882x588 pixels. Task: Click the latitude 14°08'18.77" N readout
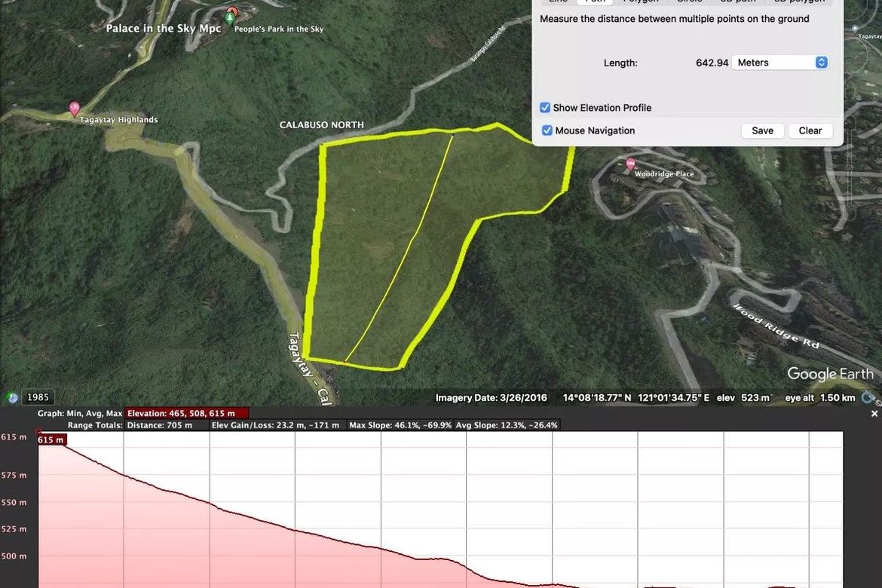point(597,398)
